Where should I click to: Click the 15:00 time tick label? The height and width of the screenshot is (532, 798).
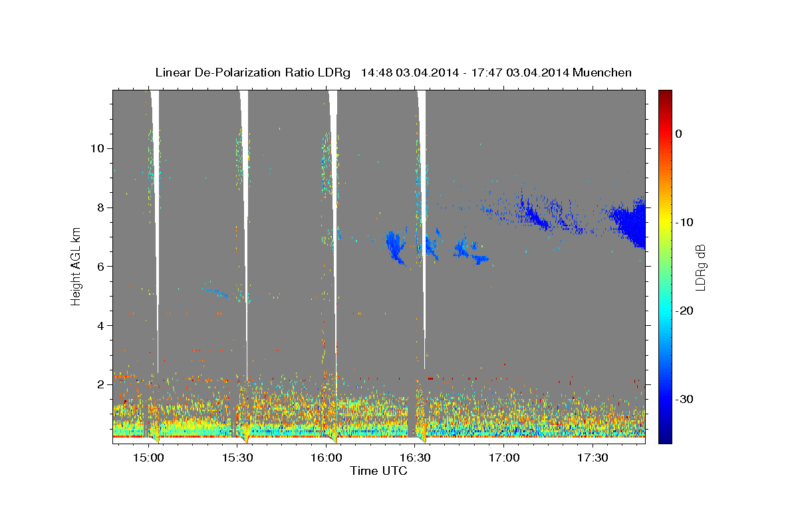(149, 458)
